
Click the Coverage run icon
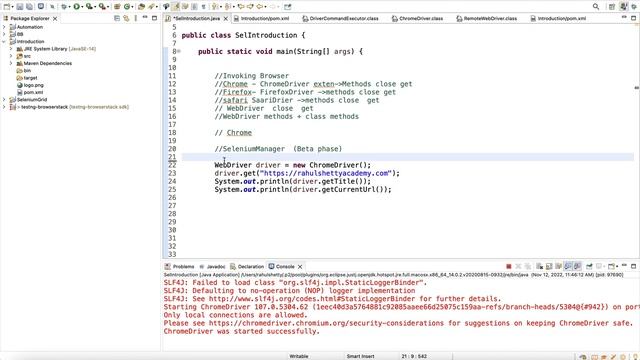click(x=89, y=7)
